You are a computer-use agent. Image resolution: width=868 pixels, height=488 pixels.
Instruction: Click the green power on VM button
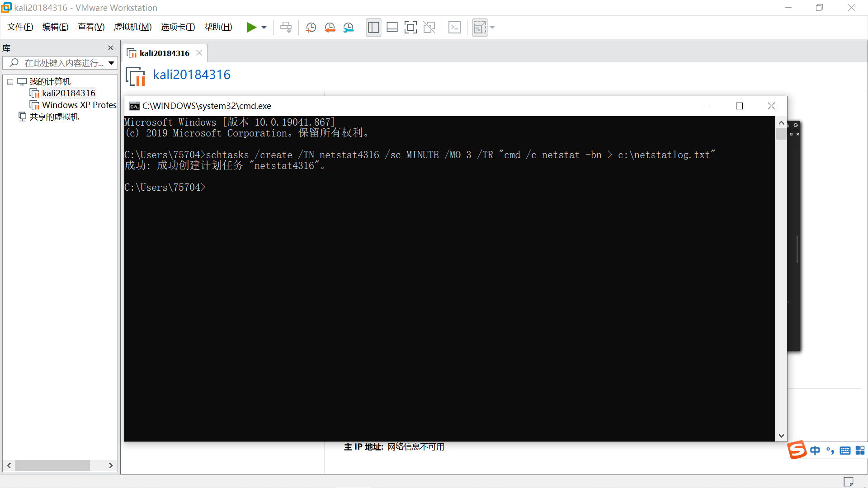251,28
